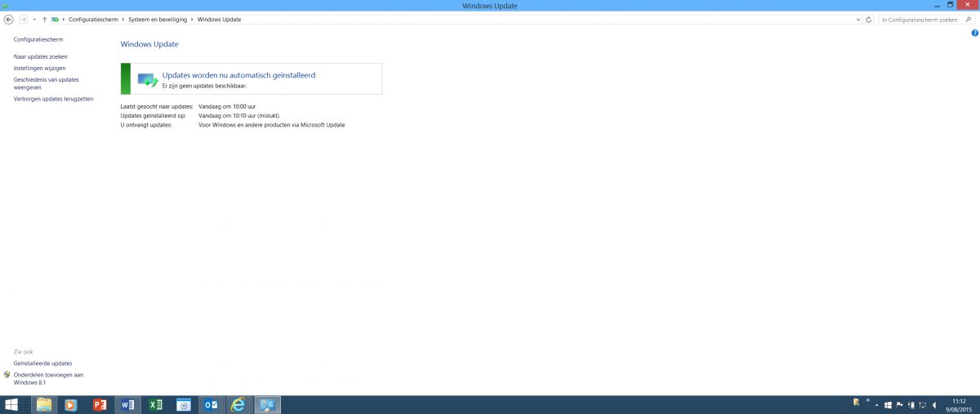
Task: Select Configuratiescherm in the address bar breadcrumb
Action: 94,19
